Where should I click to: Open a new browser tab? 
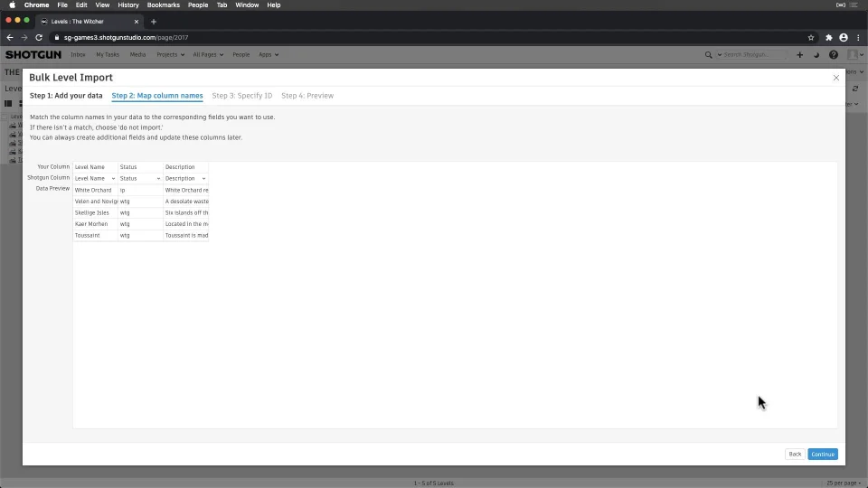pyautogui.click(x=154, y=22)
